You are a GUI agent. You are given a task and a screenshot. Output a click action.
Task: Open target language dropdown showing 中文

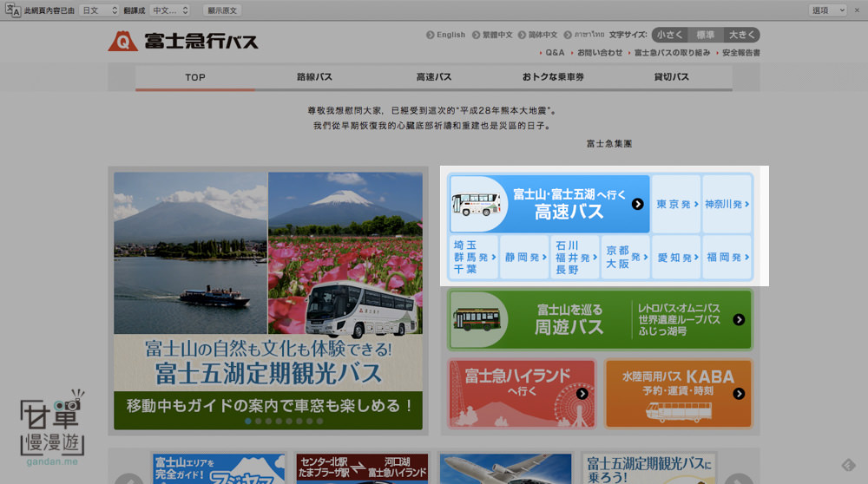click(x=170, y=10)
